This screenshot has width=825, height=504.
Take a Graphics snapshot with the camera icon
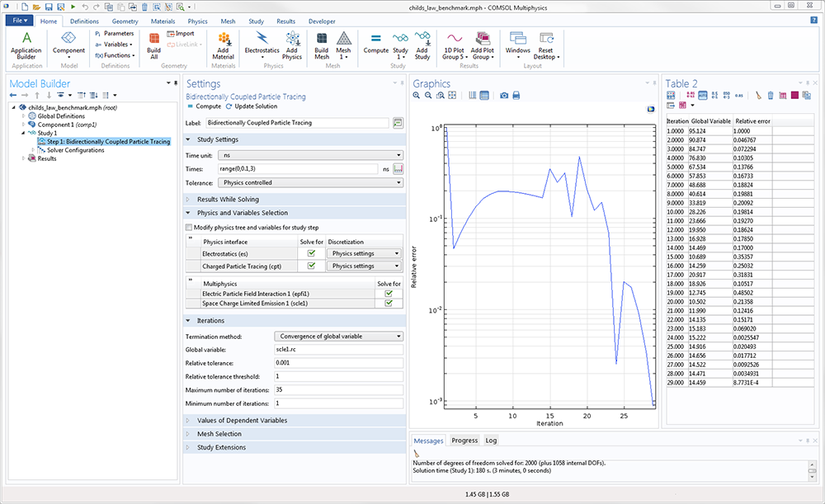[504, 96]
